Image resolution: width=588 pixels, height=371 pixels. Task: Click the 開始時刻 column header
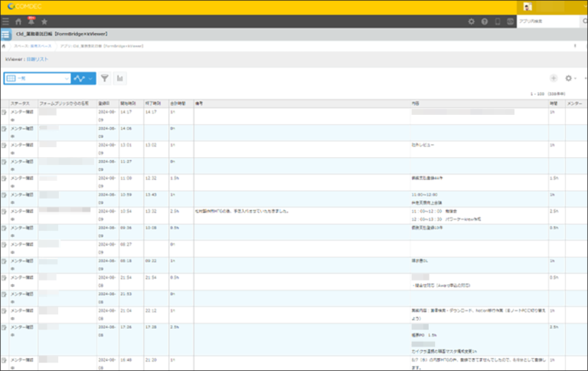pos(128,103)
